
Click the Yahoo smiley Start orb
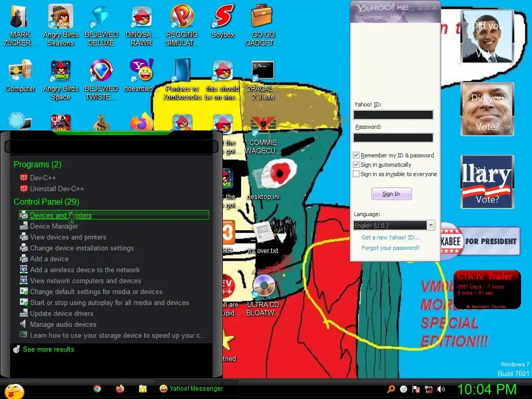click(14, 391)
